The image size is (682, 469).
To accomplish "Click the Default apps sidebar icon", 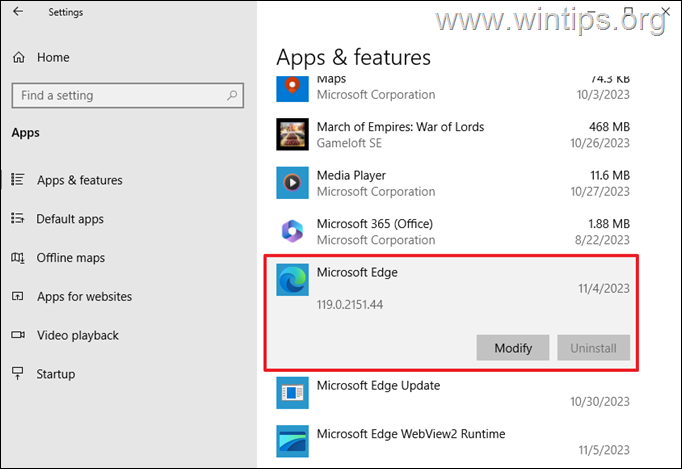I will coord(18,218).
